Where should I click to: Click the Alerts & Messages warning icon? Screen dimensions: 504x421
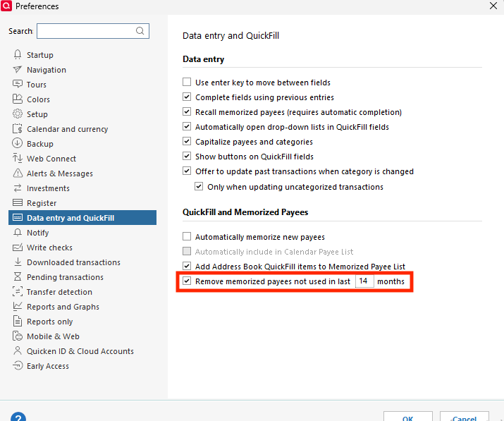pyautogui.click(x=18, y=173)
